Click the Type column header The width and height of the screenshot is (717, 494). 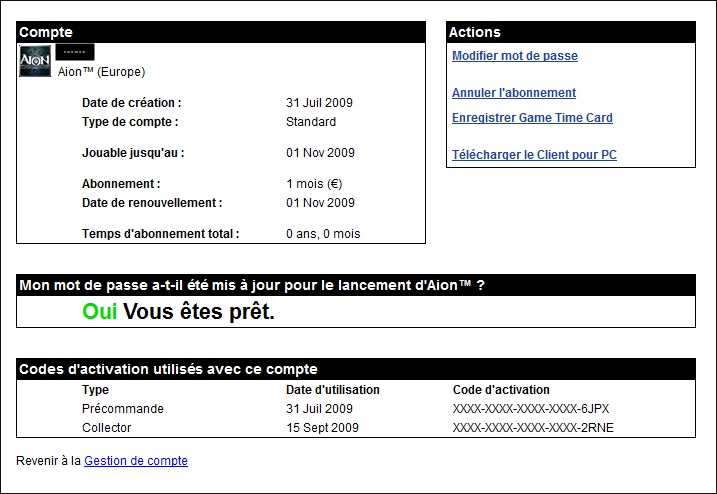96,390
